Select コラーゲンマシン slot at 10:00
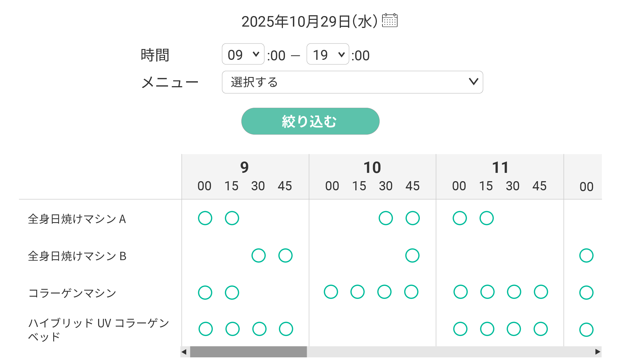Viewport: 621px width, 364px height. [x=331, y=292]
